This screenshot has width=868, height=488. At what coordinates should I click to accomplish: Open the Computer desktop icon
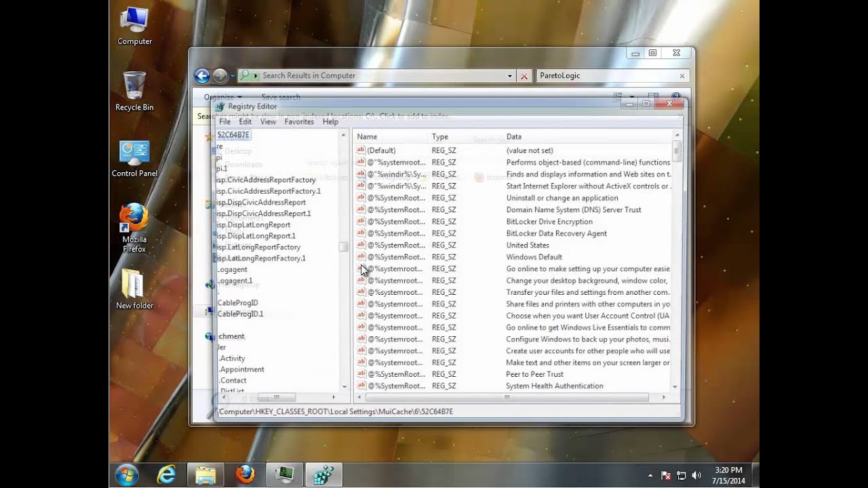(134, 26)
